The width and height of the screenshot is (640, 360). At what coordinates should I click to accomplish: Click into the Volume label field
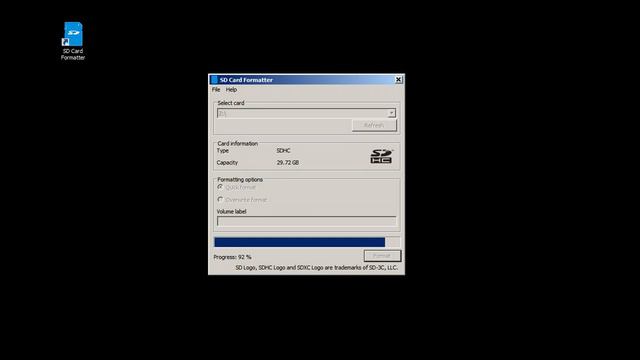point(306,221)
